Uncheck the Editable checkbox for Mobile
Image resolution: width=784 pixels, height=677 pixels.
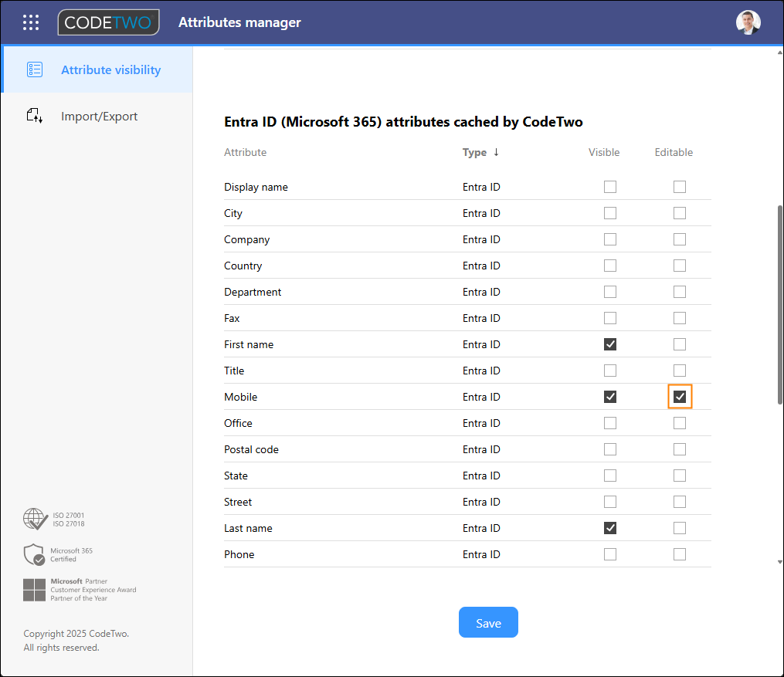(680, 397)
